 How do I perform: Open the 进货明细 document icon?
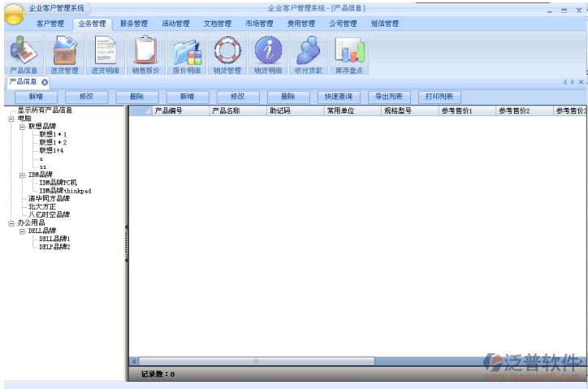pos(105,54)
